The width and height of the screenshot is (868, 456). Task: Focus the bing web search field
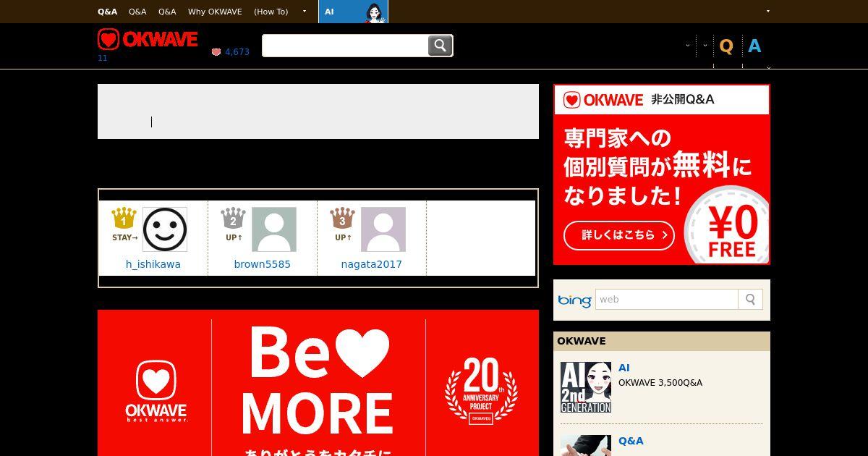[667, 300]
